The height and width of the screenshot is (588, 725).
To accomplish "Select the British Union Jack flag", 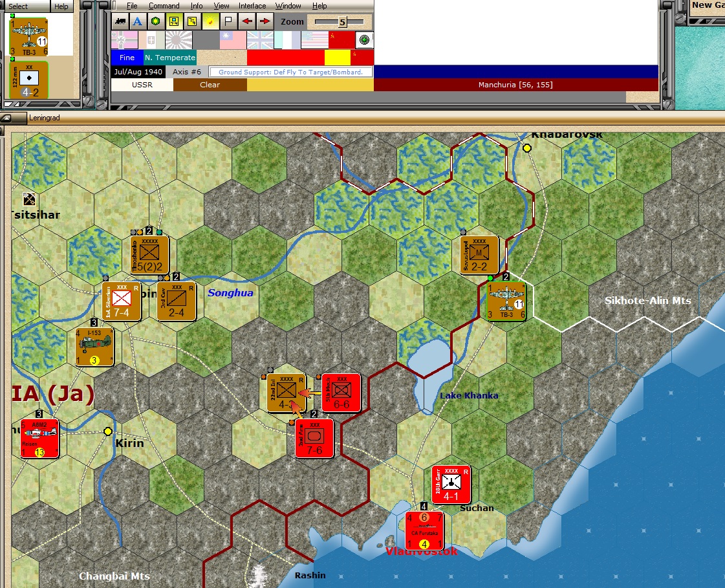I will (x=261, y=40).
